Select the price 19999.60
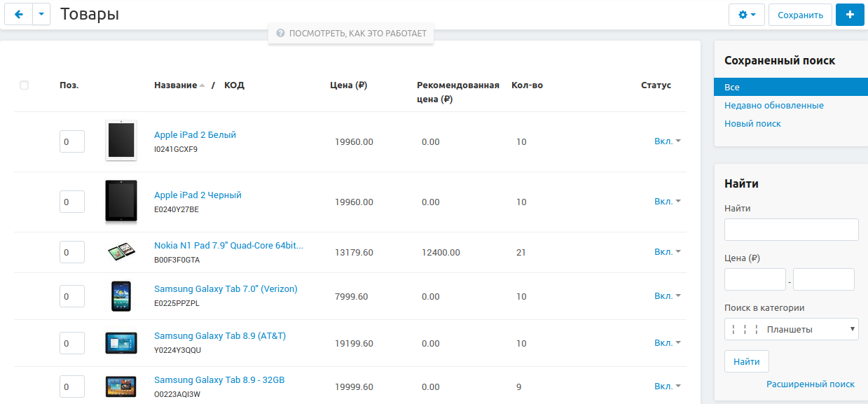The height and width of the screenshot is (404, 868). 354,387
